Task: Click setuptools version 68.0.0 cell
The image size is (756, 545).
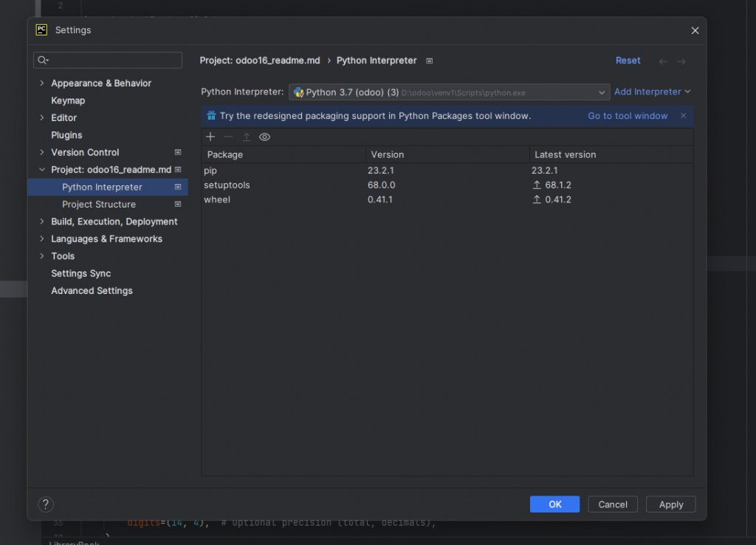Action: [382, 185]
